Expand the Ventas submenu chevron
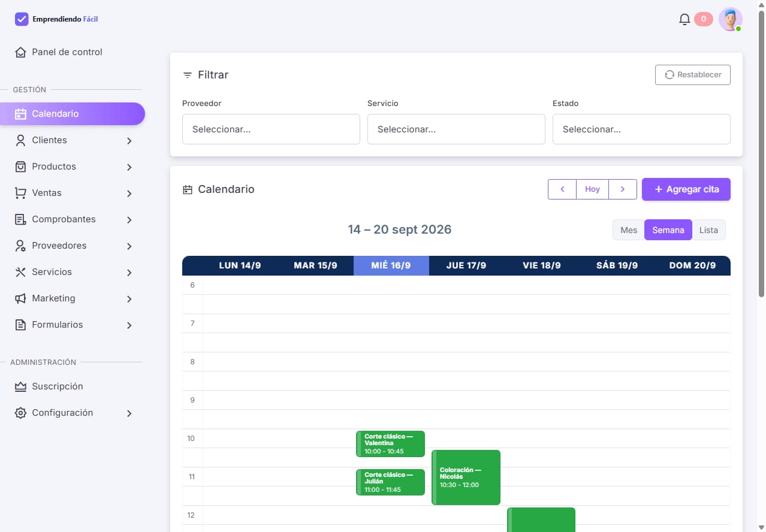 pyautogui.click(x=129, y=194)
